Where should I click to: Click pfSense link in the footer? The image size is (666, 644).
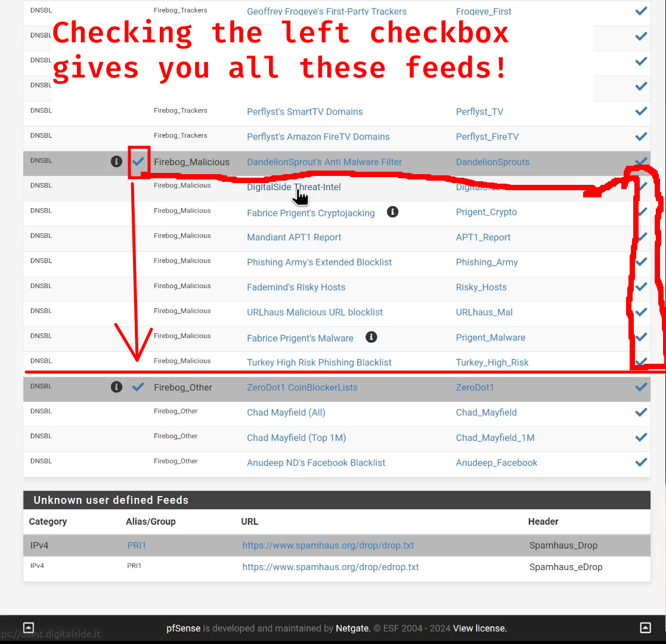(183, 628)
